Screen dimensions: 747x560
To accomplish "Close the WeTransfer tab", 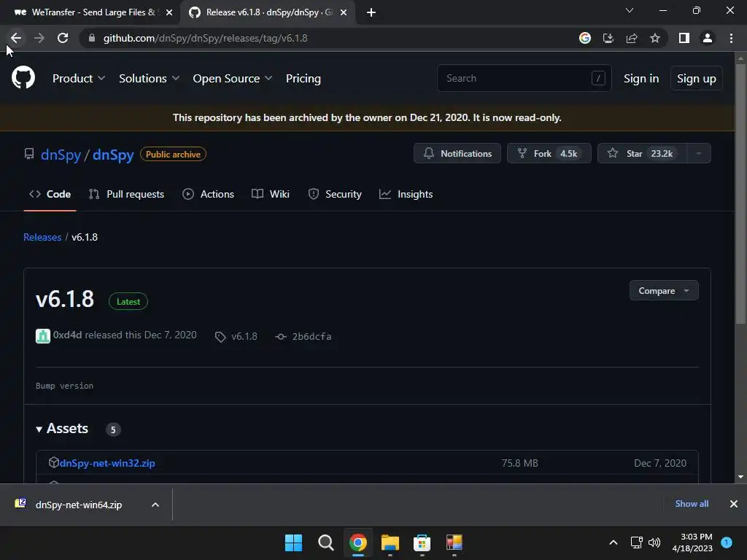I will [x=169, y=12].
